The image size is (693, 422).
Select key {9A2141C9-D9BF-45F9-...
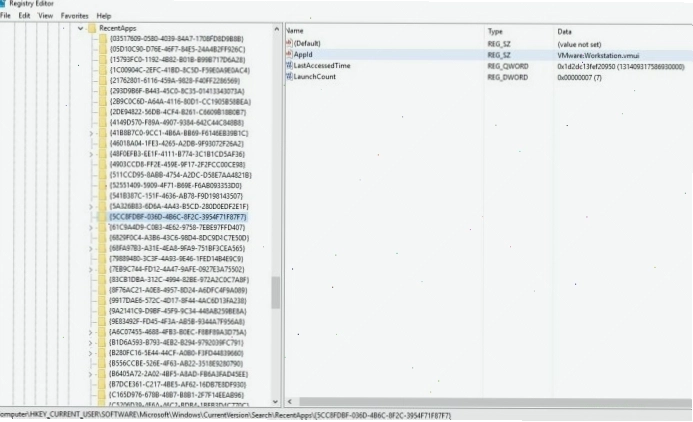pos(178,311)
